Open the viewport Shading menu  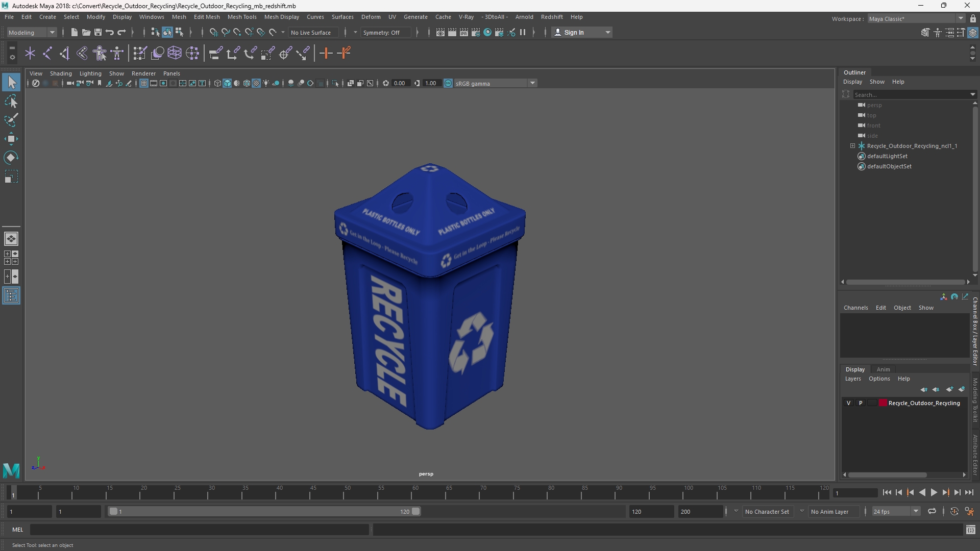click(x=61, y=73)
